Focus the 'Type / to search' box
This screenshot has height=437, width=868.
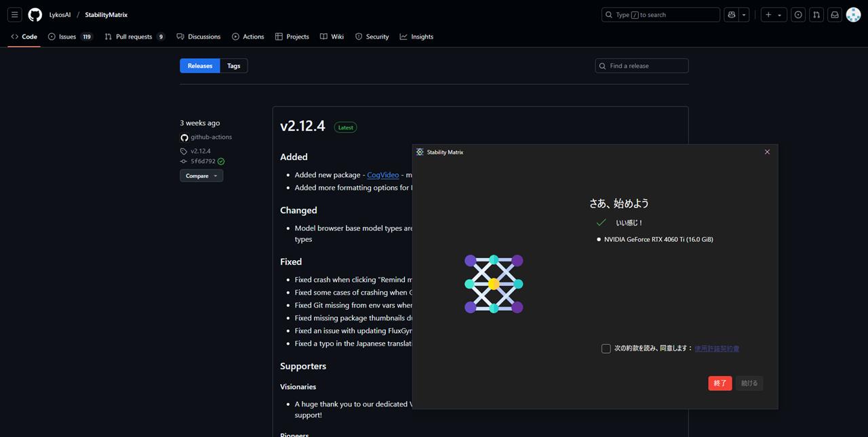[x=660, y=15]
